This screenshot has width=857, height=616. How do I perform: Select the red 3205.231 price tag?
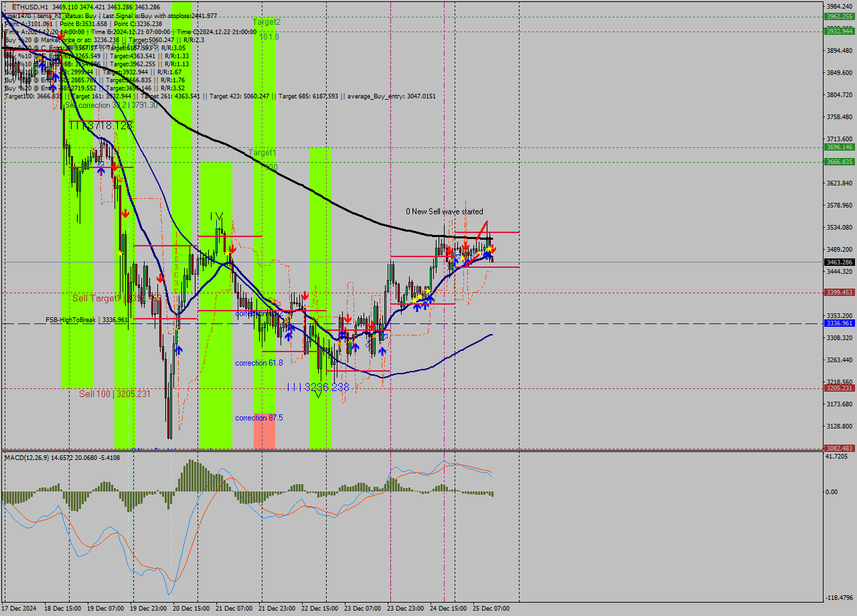coord(840,388)
